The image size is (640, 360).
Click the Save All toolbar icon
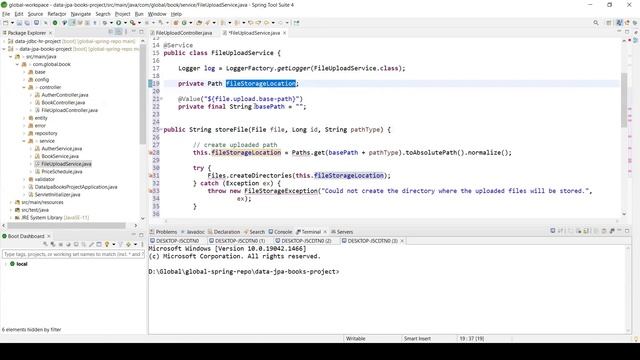pos(27,23)
